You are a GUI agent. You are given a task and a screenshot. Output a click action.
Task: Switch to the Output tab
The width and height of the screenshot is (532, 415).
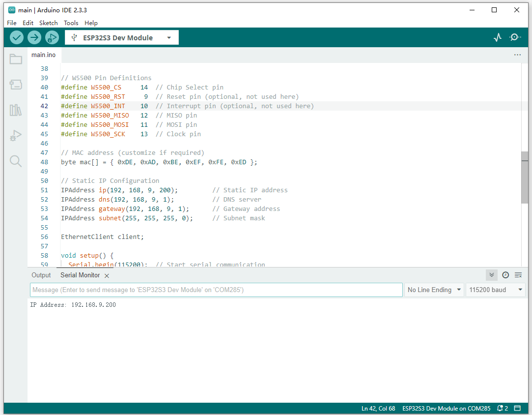[41, 275]
